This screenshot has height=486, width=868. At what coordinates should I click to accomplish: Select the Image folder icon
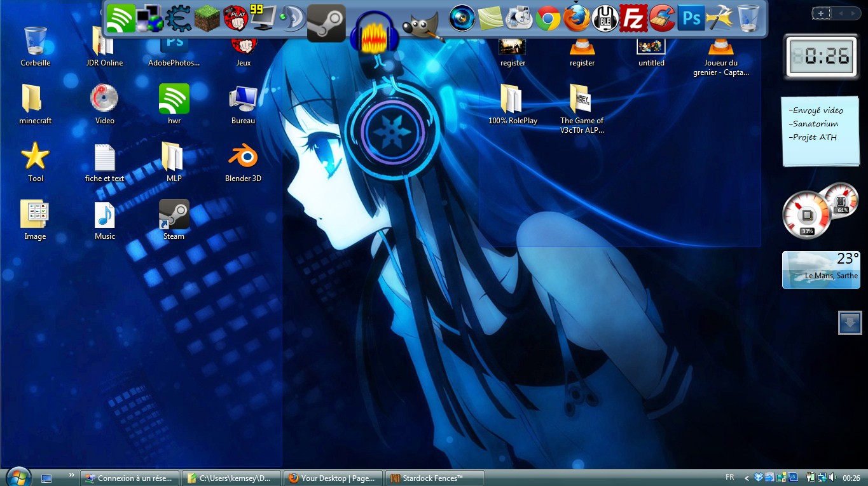tap(35, 220)
